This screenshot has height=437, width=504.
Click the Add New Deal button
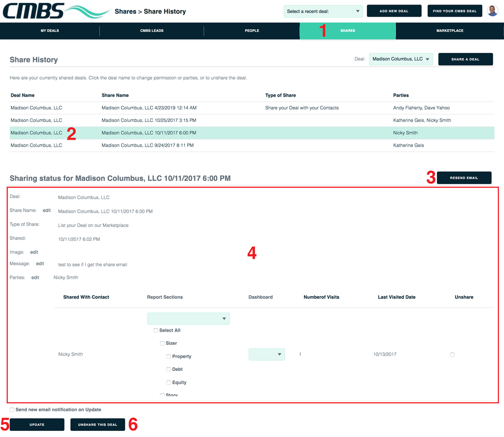pyautogui.click(x=394, y=11)
